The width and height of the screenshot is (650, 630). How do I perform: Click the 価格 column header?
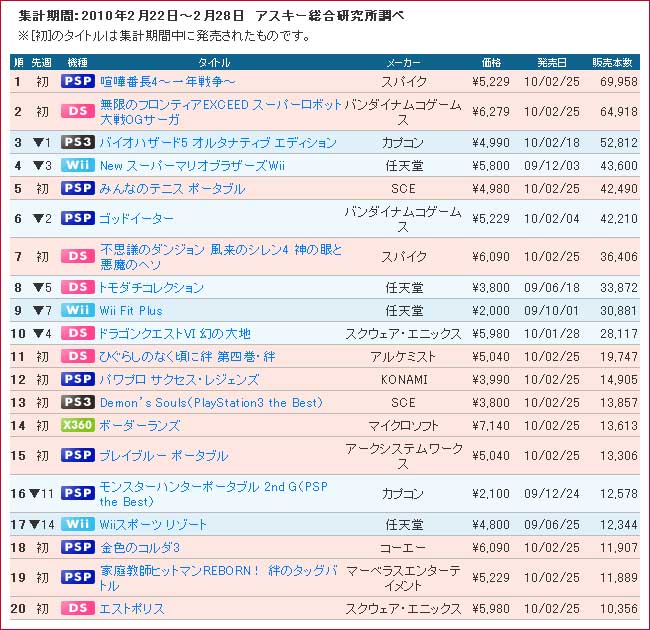(x=491, y=62)
